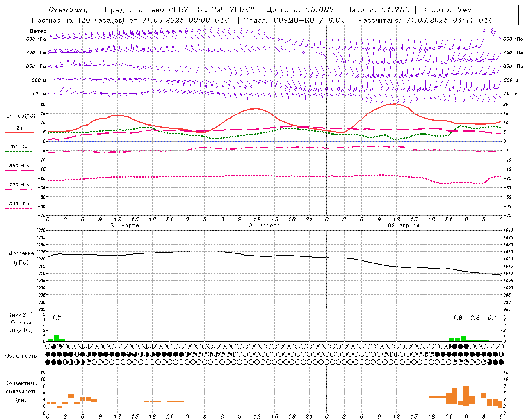Click the calculation time "Рассчитано: 31.03.2025 04:41 UTC"

(426, 20)
